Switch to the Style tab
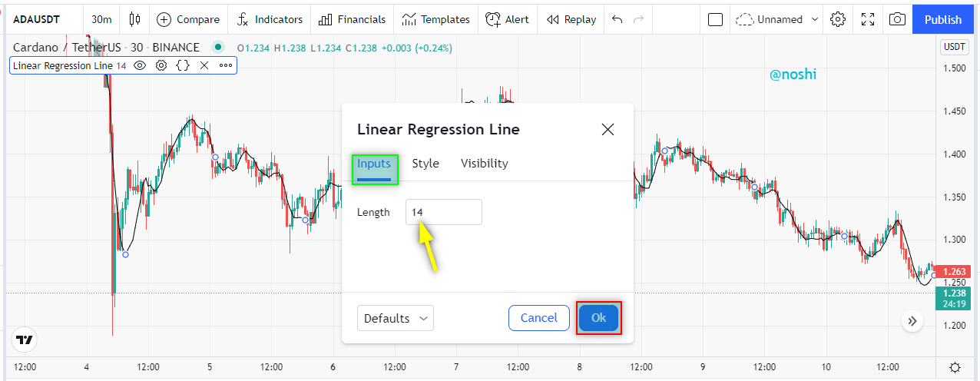This screenshot has width=980, height=381. (x=425, y=164)
